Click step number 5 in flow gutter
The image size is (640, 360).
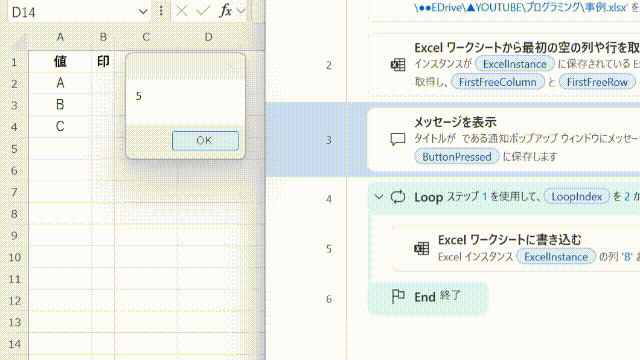[x=329, y=249]
